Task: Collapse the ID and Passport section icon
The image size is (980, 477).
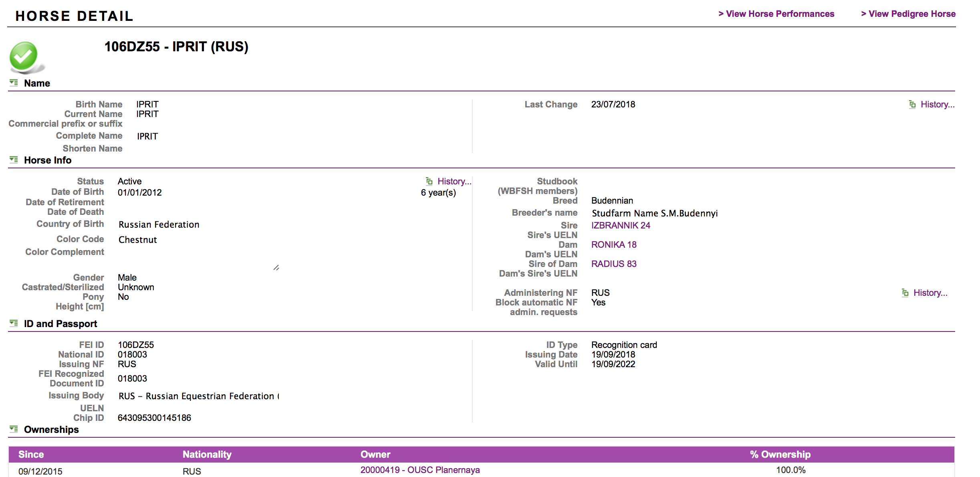Action: click(x=14, y=323)
